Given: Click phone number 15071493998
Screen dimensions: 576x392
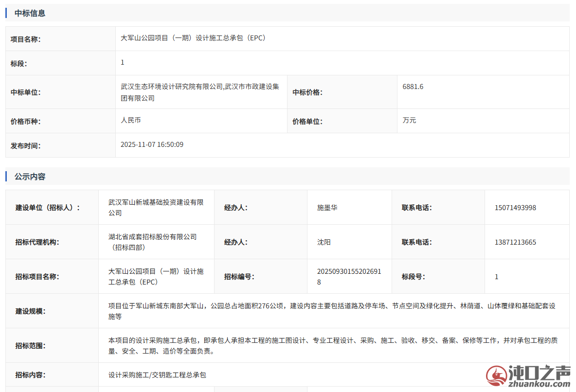Looking at the screenshot, I should click(x=515, y=208).
